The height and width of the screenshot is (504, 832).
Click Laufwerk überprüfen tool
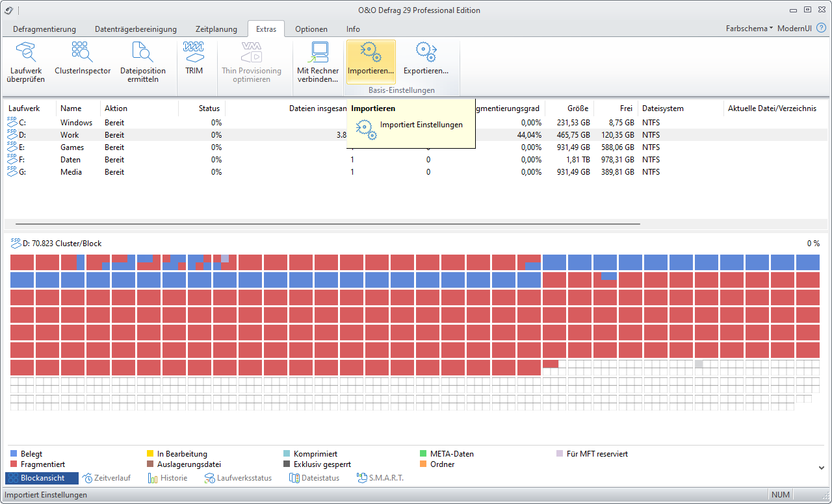coord(26,62)
